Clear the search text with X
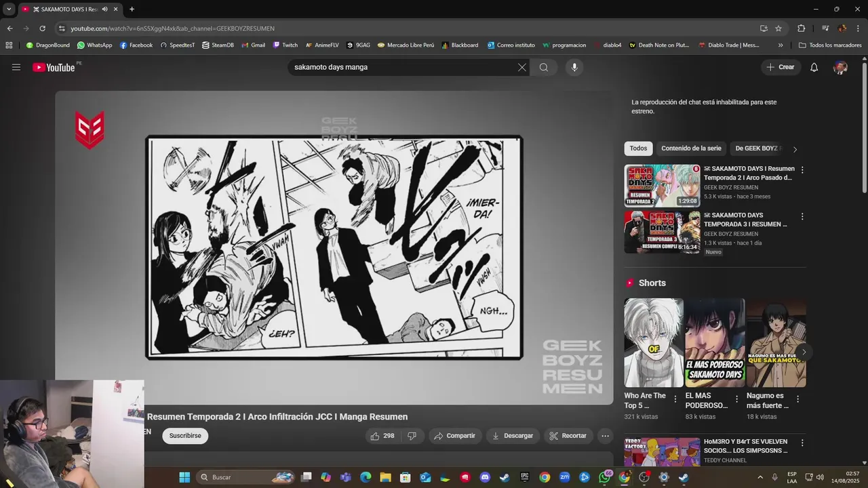868x488 pixels. tap(521, 67)
